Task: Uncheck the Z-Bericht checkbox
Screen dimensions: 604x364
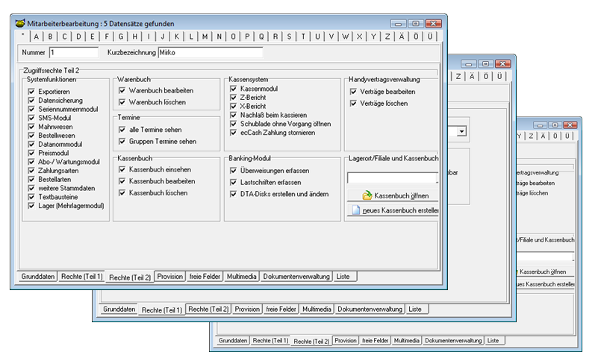Action: tap(233, 98)
